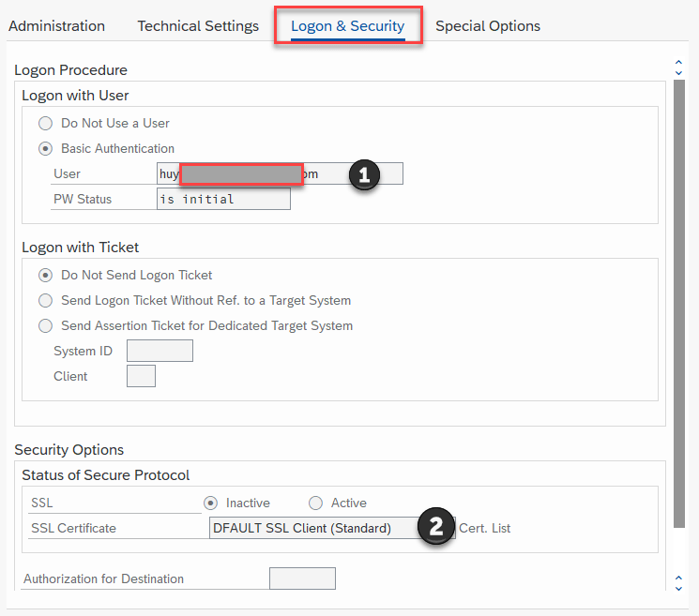699x616 pixels.
Task: Click the up chevron above the scrollbar
Action: coord(679,63)
